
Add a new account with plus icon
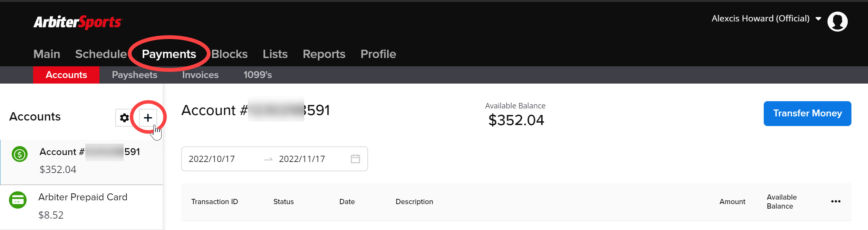click(148, 118)
